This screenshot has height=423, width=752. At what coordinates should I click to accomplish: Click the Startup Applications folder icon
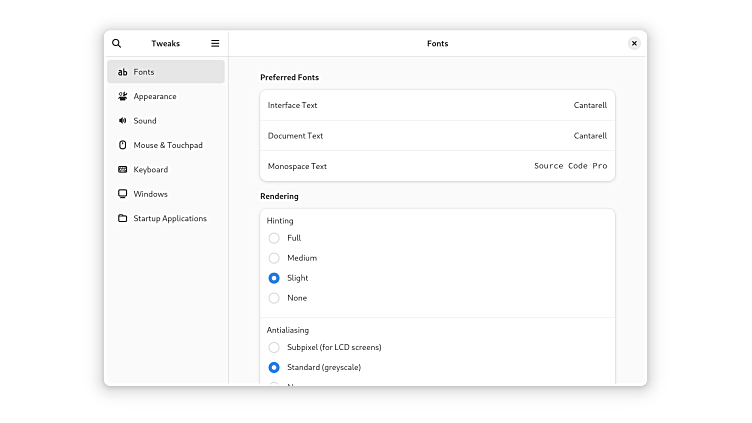coord(122,219)
